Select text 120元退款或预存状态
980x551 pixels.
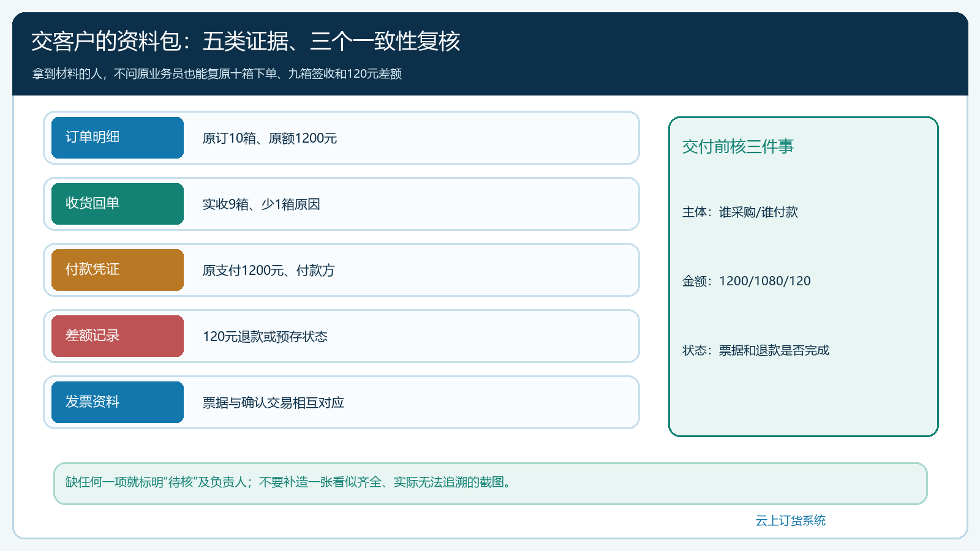tap(265, 337)
